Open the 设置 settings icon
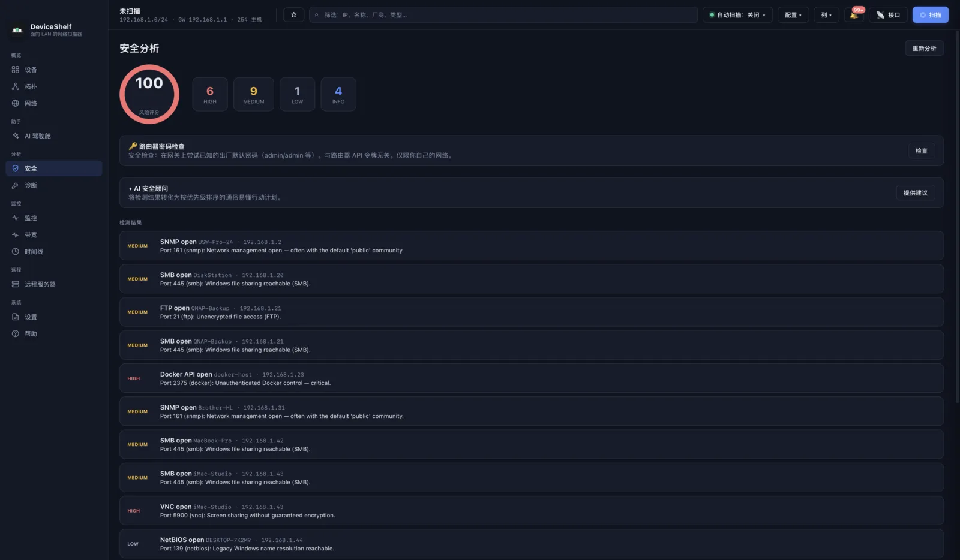Screen dimensions: 960x560 [16, 317]
